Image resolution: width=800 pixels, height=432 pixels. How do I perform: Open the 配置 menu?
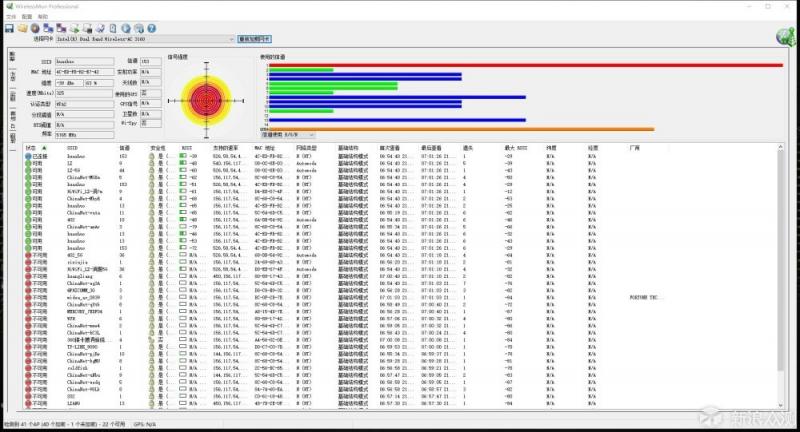coord(27,17)
